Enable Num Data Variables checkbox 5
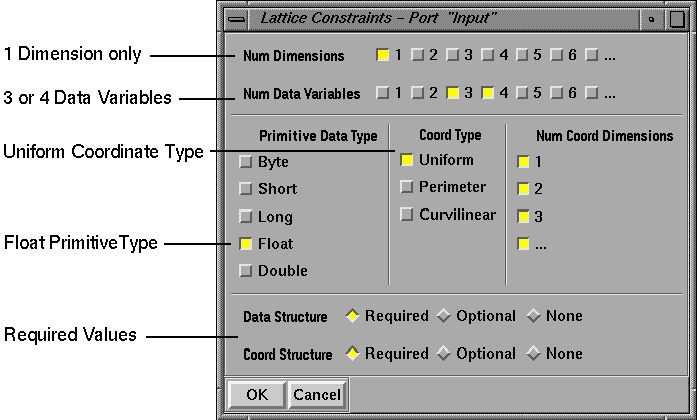Screen dimensions: 697x420 (x=522, y=94)
